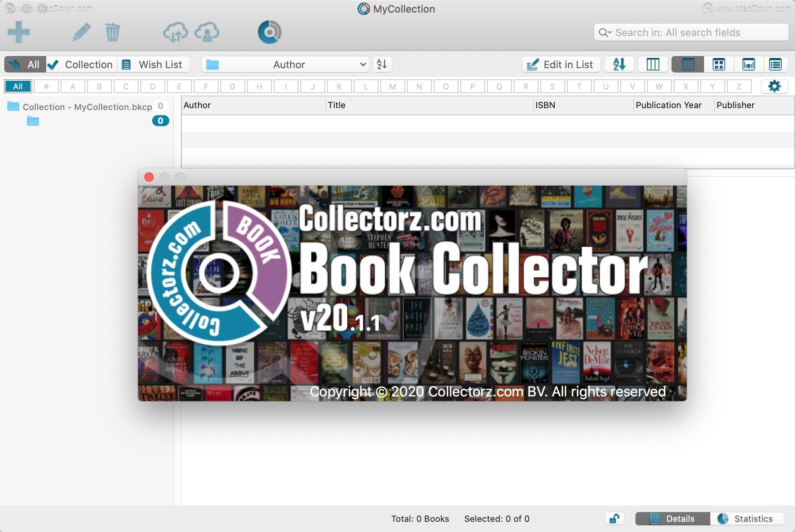Click the Collectorz circular logo icon
The height and width of the screenshot is (532, 795).
point(270,32)
